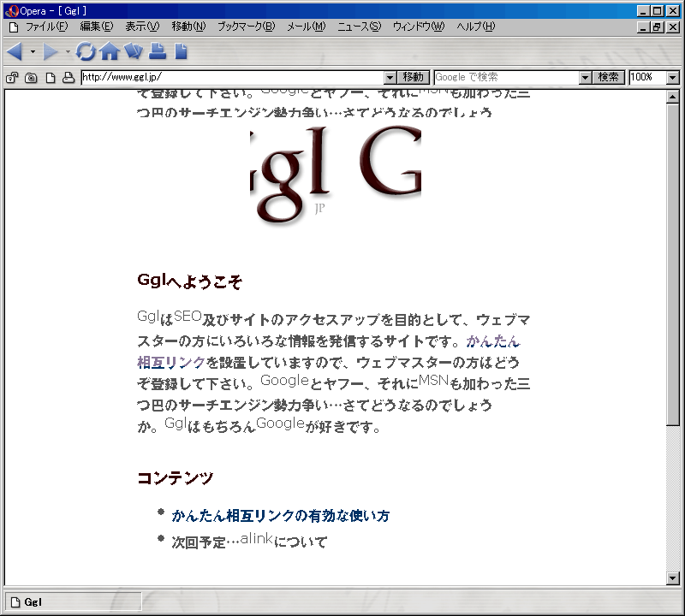Click the stacked-pages icon beside Home

(x=134, y=51)
